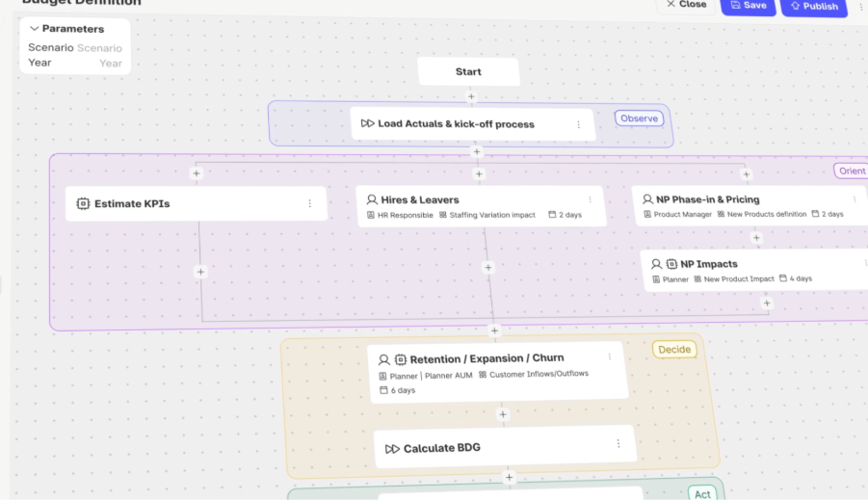This screenshot has width=868, height=500.
Task: Add a step below NP Impacts
Action: (767, 303)
